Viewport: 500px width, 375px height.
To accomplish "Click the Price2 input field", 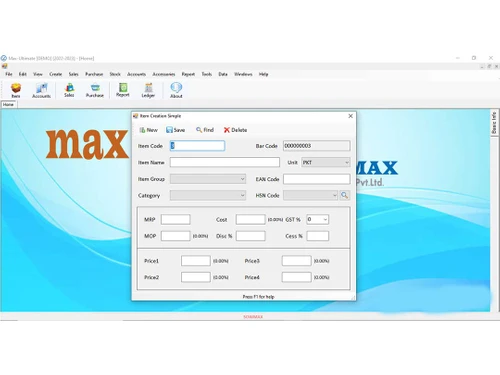I will [196, 277].
